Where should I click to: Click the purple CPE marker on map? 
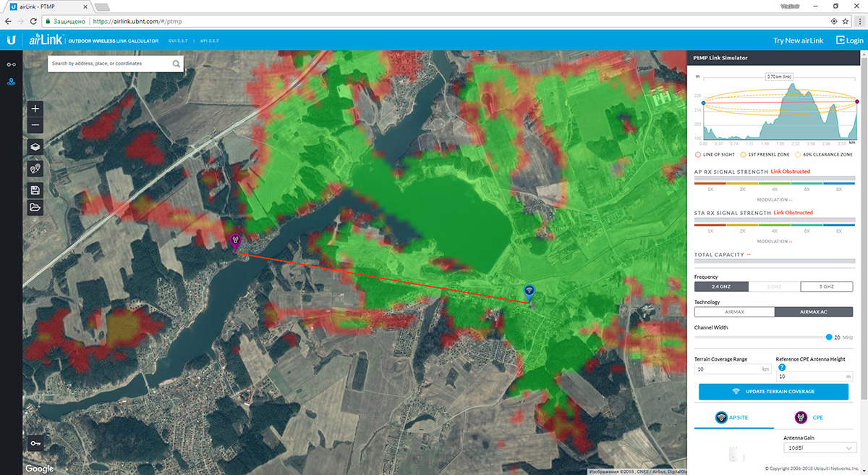235,241
